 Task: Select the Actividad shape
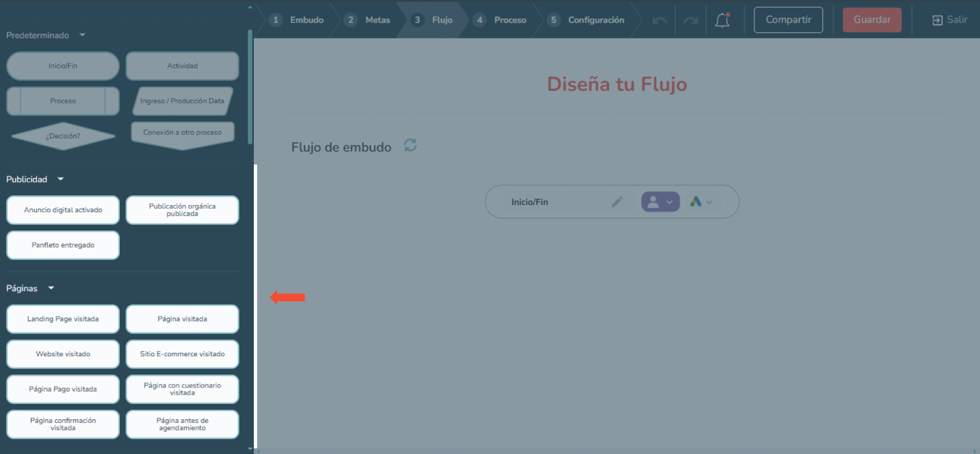click(182, 66)
